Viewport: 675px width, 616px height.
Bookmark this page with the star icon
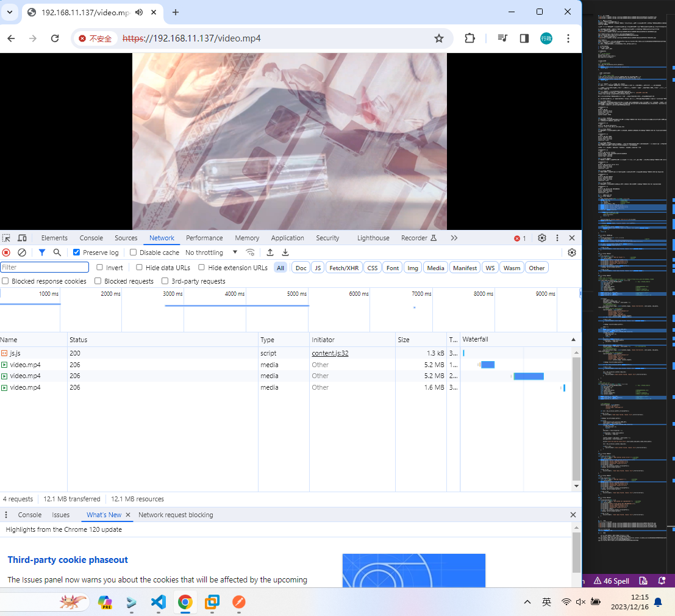coord(438,38)
